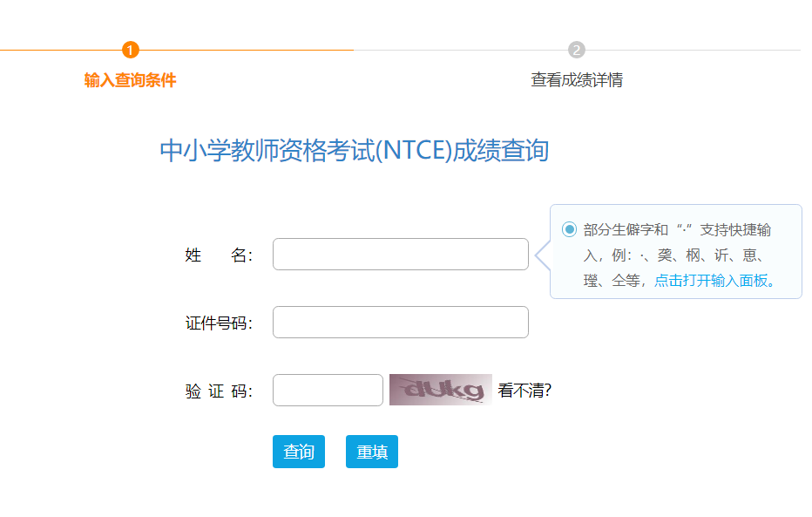The image size is (812, 517).
Task: Click the 姓名 field label
Action: tap(218, 255)
